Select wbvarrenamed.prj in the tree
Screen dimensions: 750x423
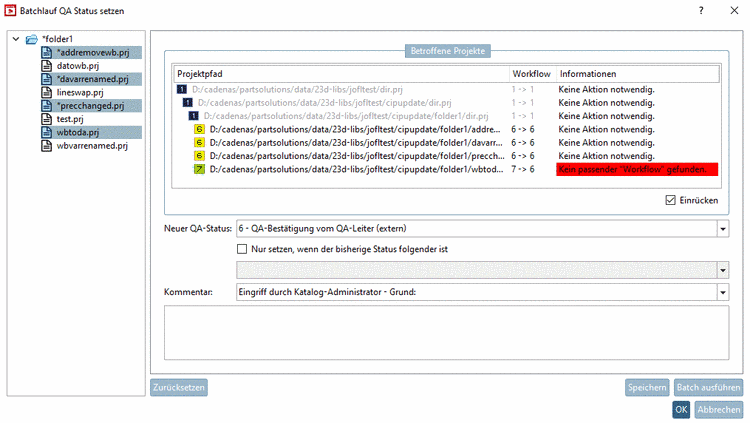(92, 146)
